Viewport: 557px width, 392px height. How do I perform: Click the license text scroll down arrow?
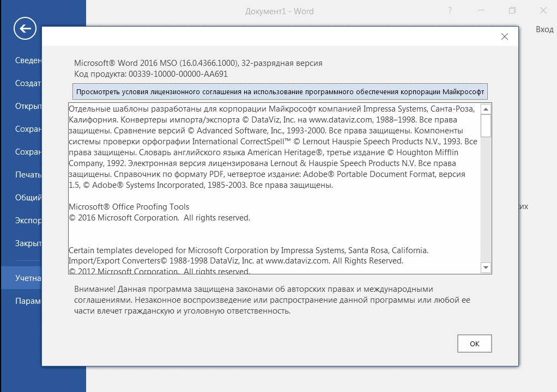[x=486, y=267]
